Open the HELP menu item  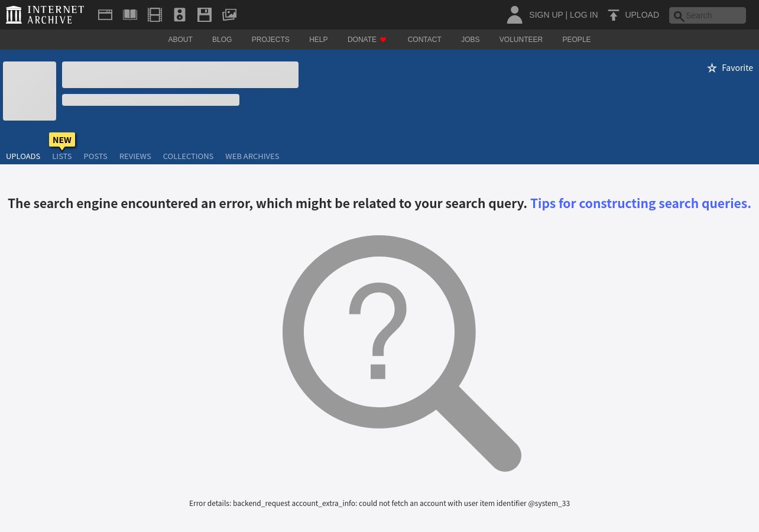click(318, 40)
